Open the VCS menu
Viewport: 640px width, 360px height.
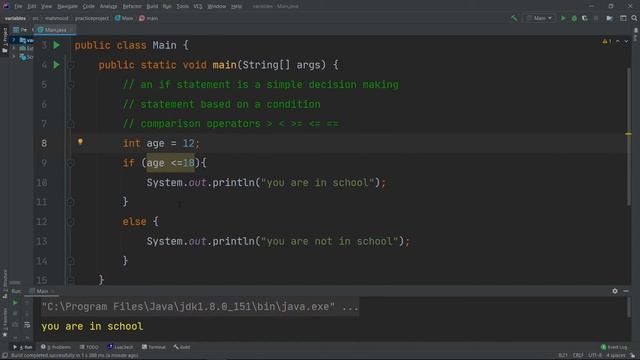coord(198,6)
